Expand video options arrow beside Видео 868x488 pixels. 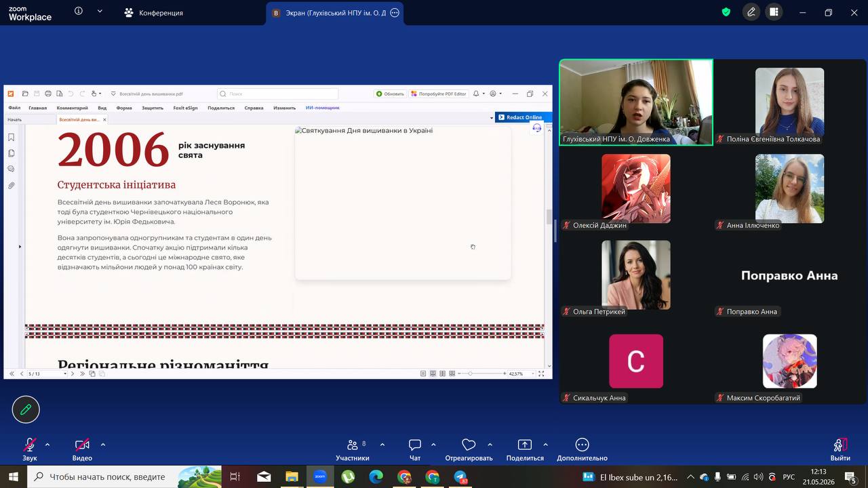[103, 445]
